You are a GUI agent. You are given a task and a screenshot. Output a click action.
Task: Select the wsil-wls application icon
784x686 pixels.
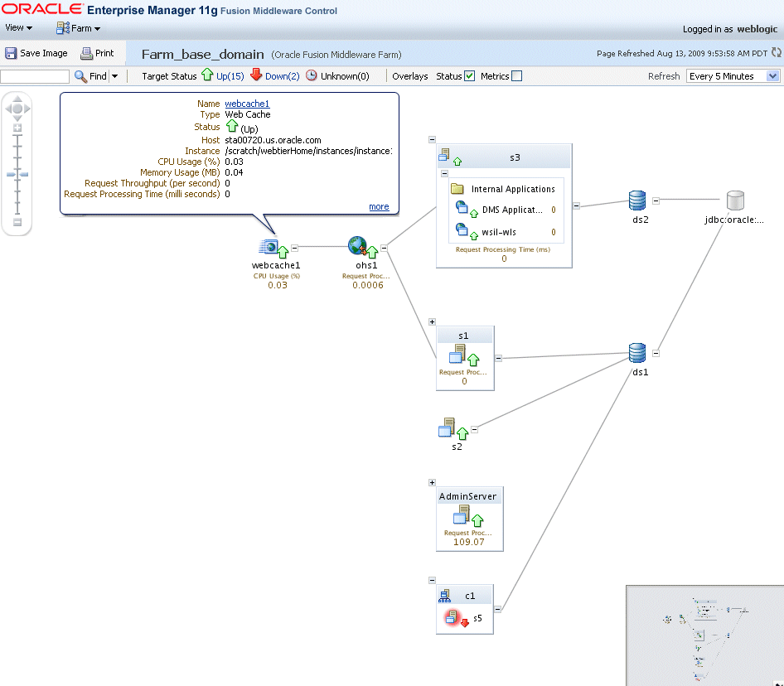[462, 229]
